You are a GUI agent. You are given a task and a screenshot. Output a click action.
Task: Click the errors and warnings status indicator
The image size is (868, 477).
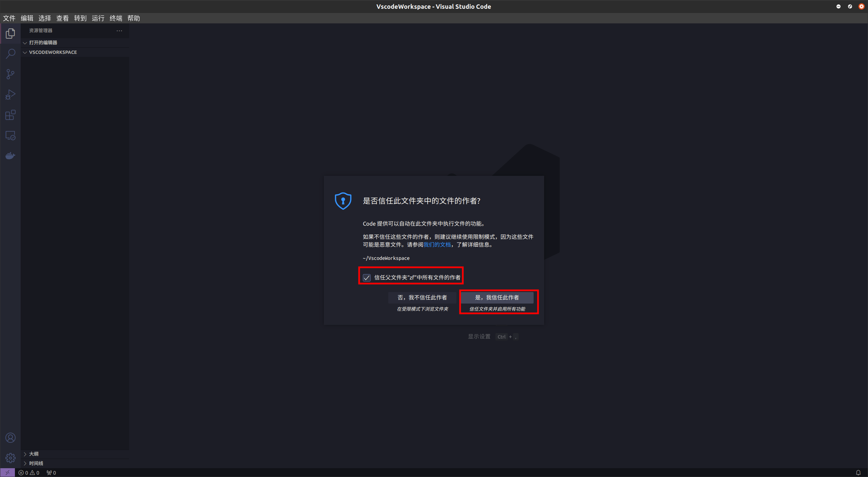coord(29,472)
